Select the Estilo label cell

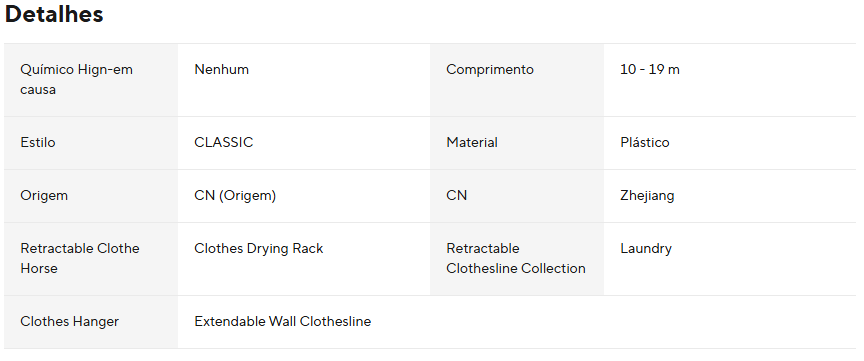[91, 143]
